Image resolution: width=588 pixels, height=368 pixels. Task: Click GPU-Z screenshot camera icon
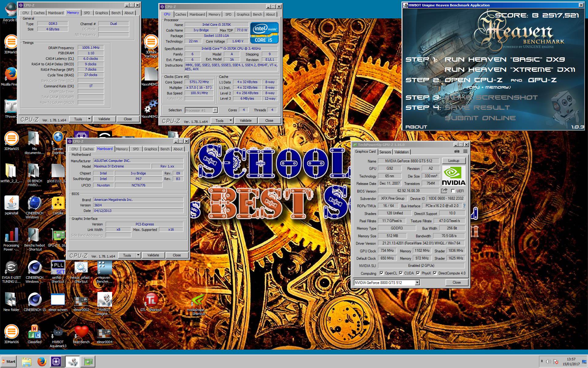pyautogui.click(x=457, y=151)
